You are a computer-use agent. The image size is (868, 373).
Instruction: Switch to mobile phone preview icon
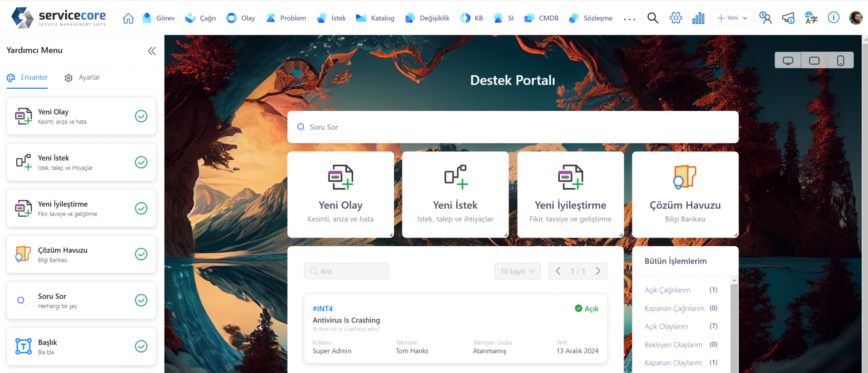[840, 60]
